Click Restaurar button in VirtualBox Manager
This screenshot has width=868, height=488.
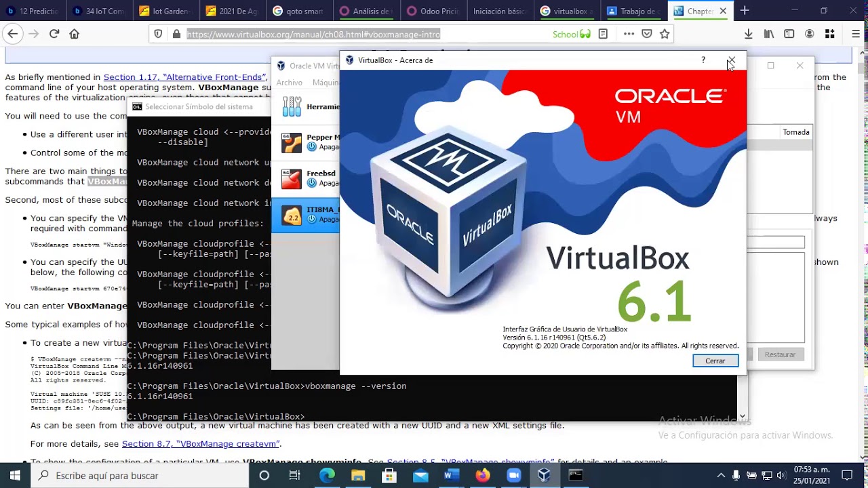click(780, 354)
